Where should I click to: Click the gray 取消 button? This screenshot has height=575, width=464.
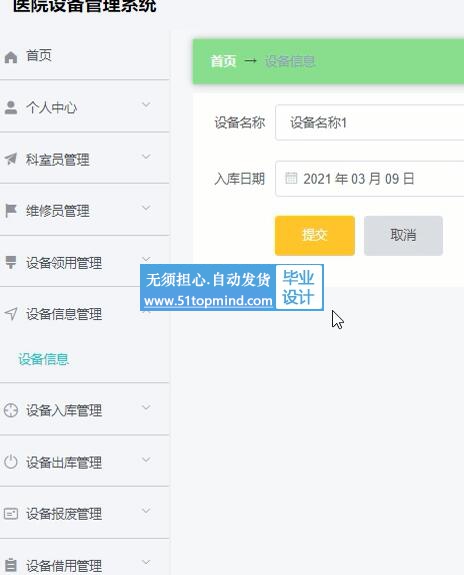(x=403, y=235)
